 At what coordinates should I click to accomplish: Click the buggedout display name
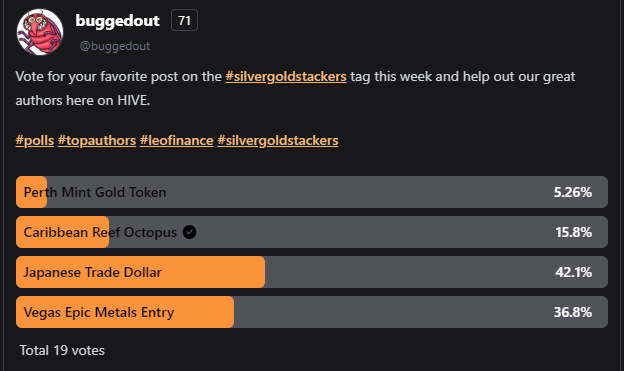[x=117, y=21]
